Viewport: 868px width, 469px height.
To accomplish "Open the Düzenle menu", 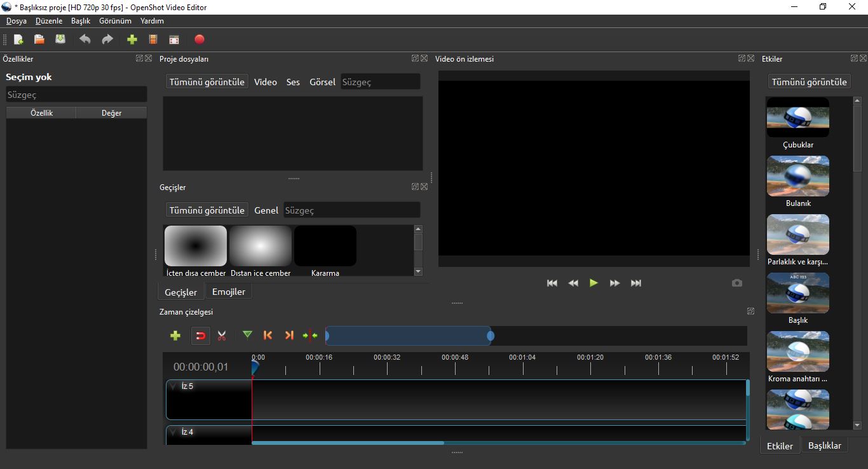I will [x=49, y=21].
